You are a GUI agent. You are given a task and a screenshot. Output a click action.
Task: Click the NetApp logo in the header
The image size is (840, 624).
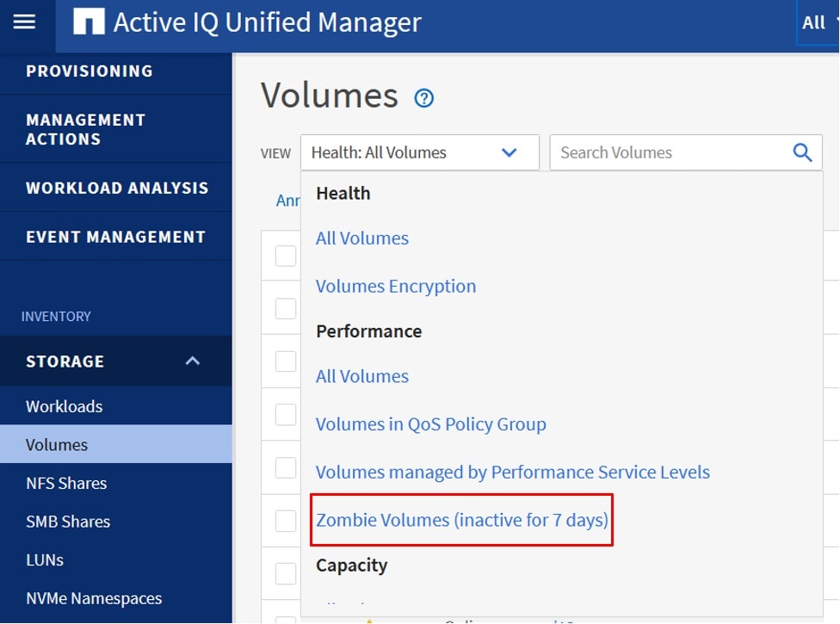click(88, 22)
